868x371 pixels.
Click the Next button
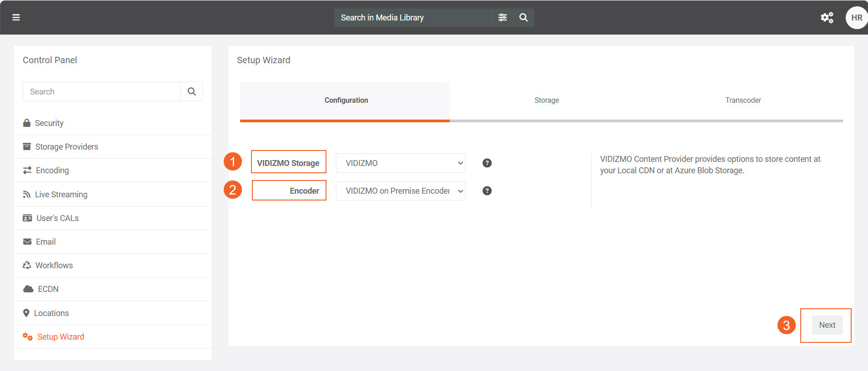[x=827, y=325]
